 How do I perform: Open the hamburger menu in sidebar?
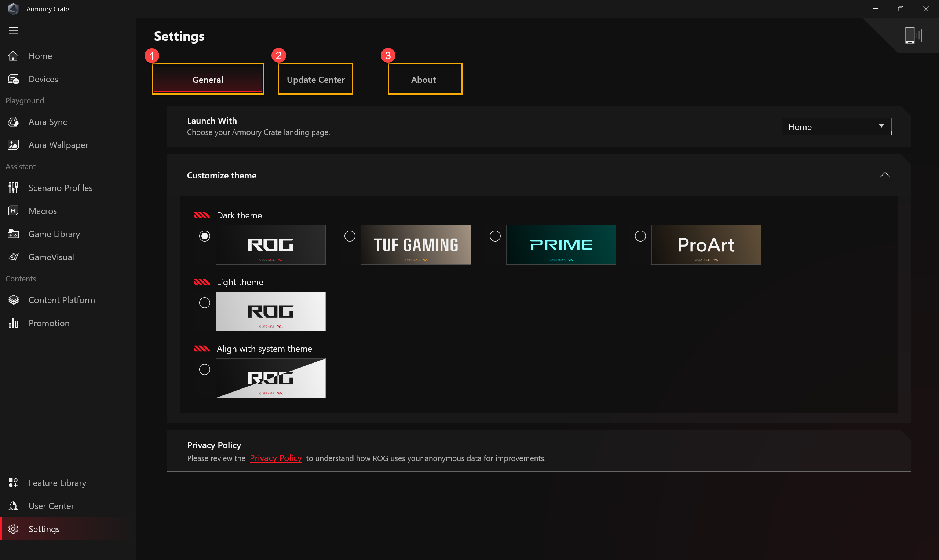[x=13, y=30]
